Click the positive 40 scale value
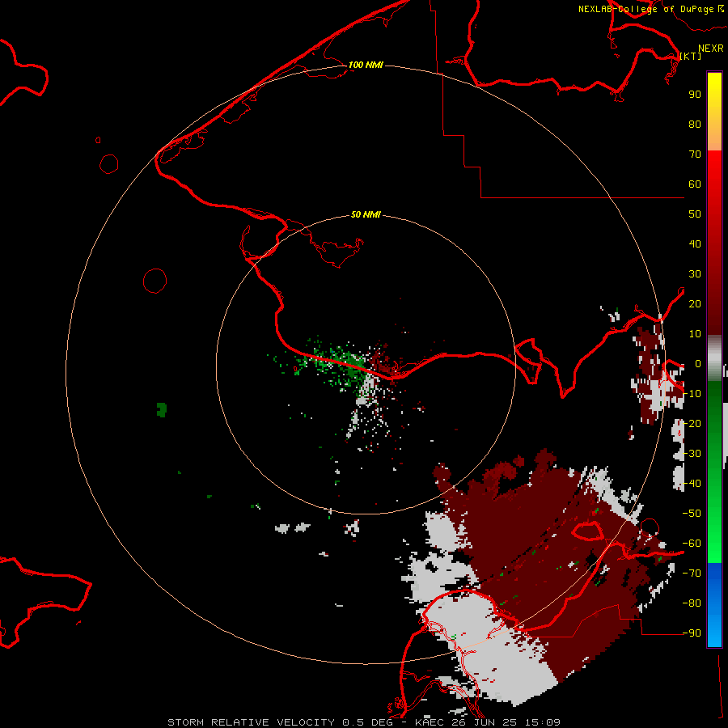The width and height of the screenshot is (728, 728). click(695, 243)
